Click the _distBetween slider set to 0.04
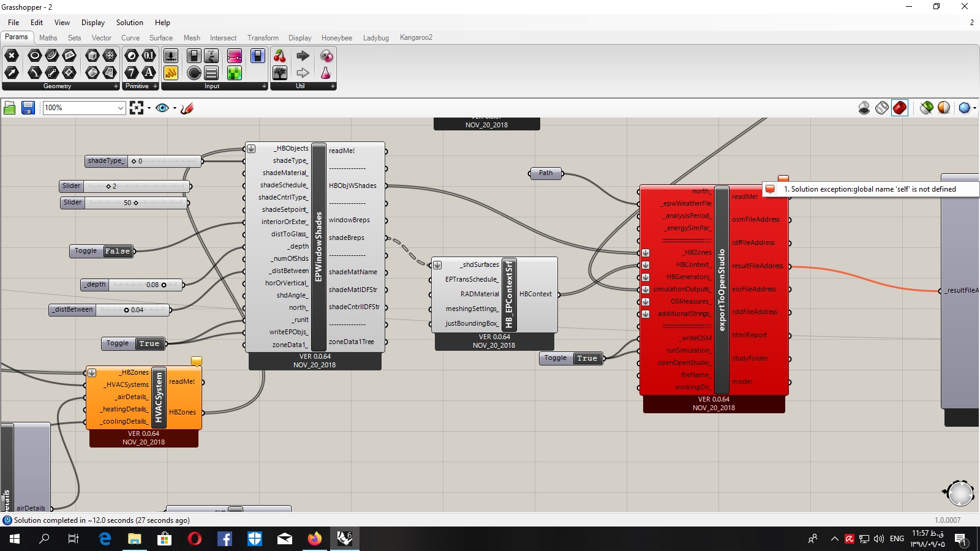The width and height of the screenshot is (980, 551). click(x=110, y=310)
